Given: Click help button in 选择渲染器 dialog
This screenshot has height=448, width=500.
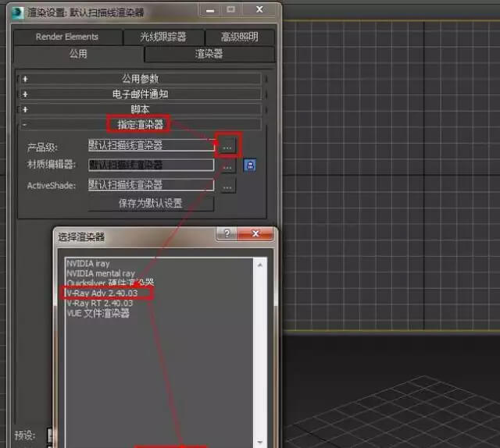Looking at the screenshot, I should [x=227, y=233].
